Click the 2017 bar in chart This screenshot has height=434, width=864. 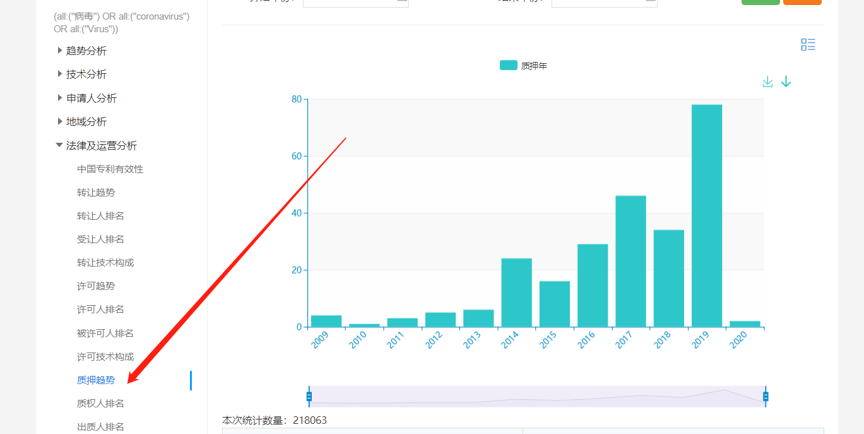630,262
